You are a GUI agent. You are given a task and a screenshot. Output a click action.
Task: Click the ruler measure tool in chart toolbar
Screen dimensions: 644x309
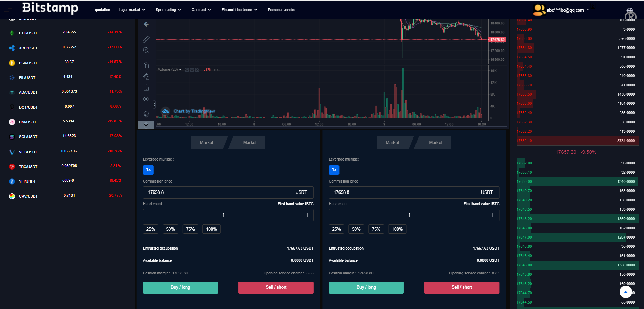(x=146, y=39)
